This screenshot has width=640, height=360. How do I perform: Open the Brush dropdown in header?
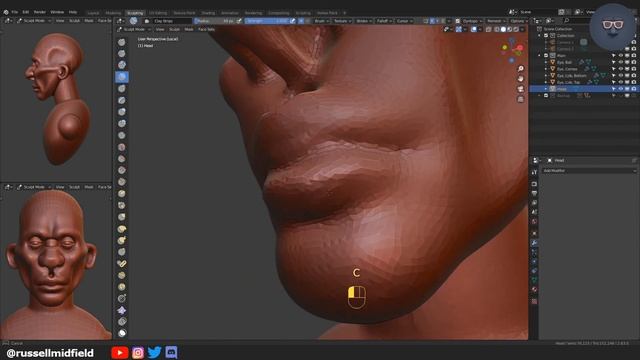coord(321,21)
